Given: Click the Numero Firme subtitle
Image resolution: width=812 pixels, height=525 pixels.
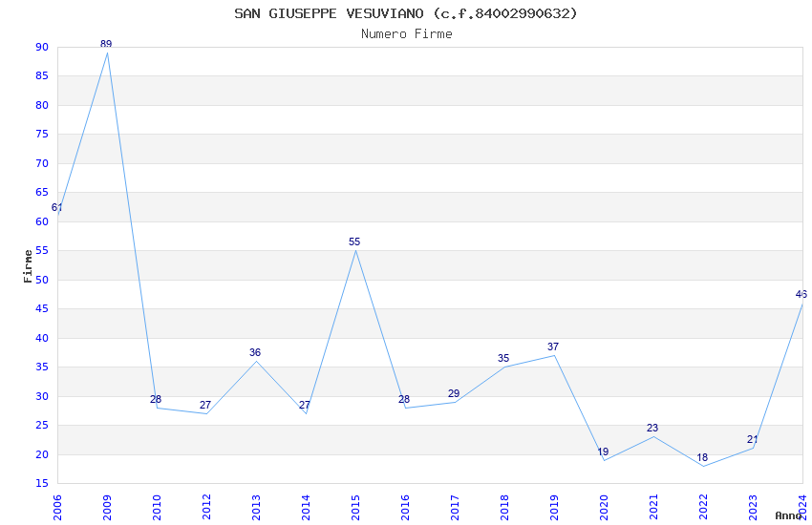Looking at the screenshot, I should pyautogui.click(x=406, y=33).
